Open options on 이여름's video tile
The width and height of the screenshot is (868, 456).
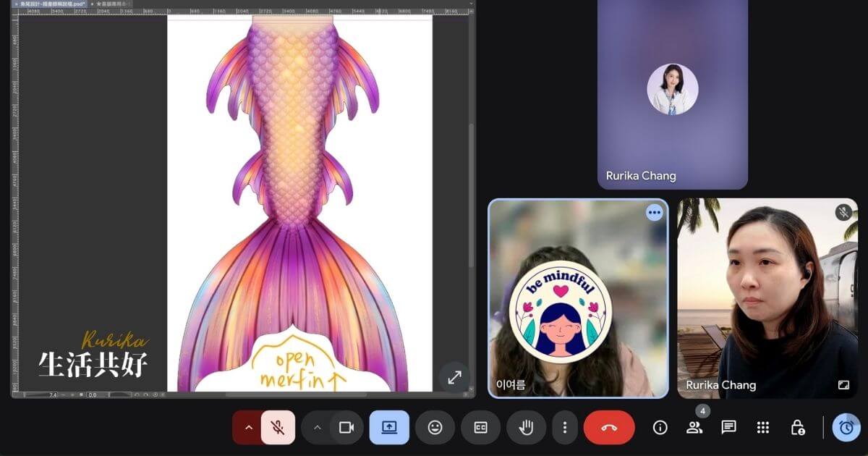(x=655, y=212)
